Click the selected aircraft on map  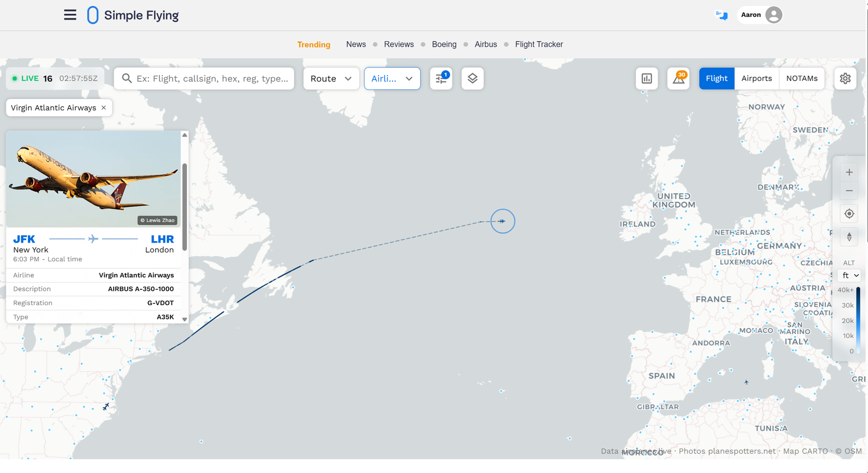[x=502, y=221]
